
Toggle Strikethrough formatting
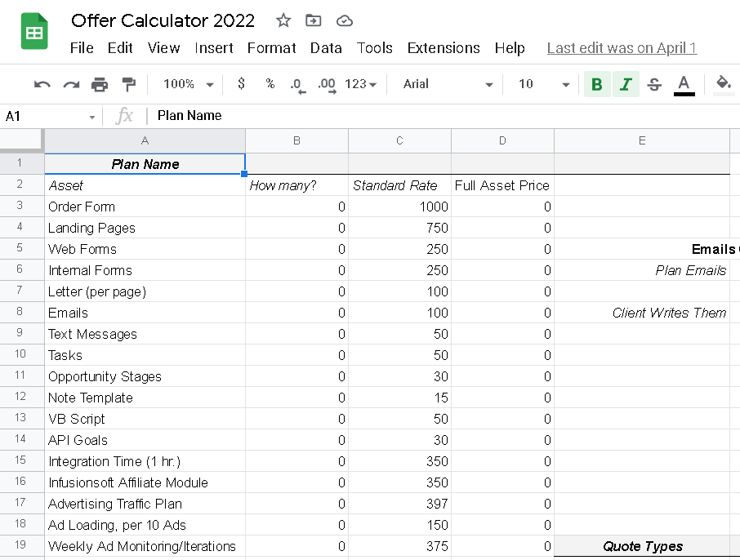tap(654, 84)
